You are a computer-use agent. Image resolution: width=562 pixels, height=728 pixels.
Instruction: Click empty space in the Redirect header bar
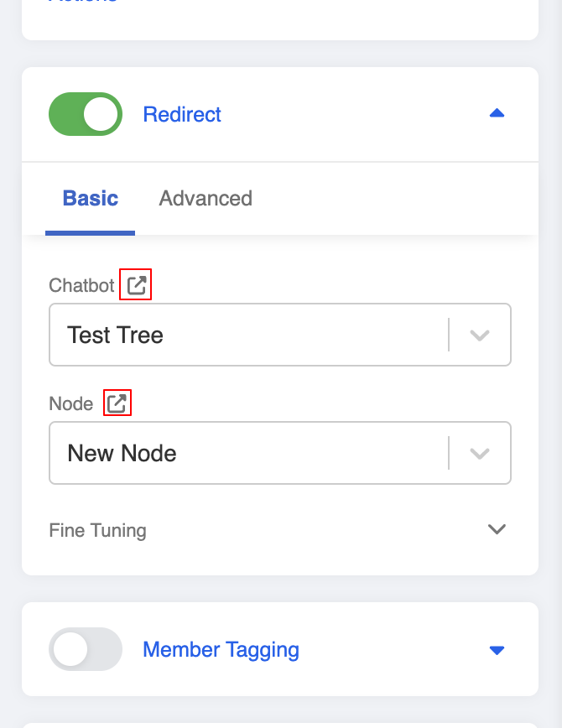point(352,114)
